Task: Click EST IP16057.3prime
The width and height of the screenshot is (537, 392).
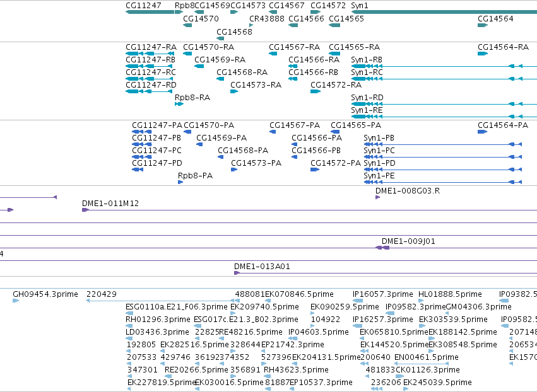Action: (383, 294)
